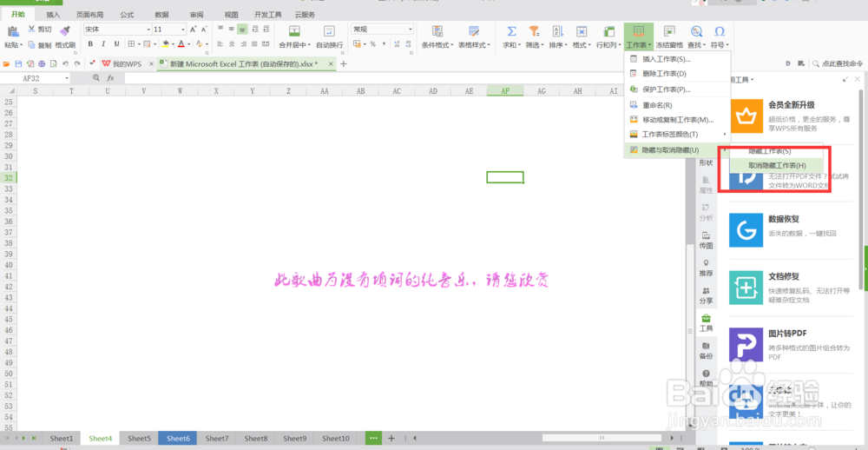The image size is (868, 450).
Task: Choose Insert Worksheet (插入工作表) menu item
Action: (x=678, y=59)
